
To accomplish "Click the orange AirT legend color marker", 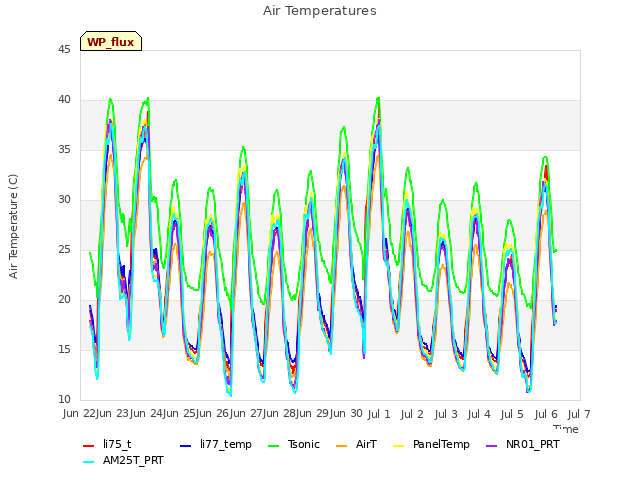I will [341, 445].
